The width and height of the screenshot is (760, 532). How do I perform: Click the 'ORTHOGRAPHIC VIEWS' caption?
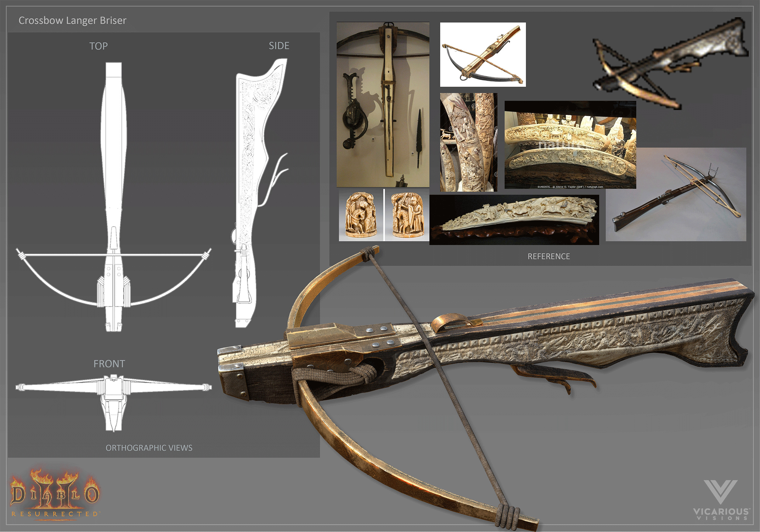[x=149, y=448]
